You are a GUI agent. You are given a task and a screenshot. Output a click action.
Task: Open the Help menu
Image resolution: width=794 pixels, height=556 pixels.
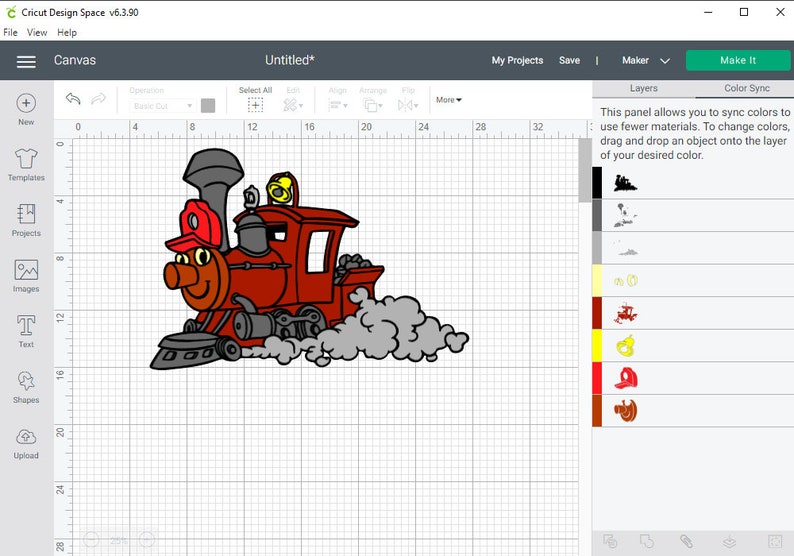tap(67, 32)
